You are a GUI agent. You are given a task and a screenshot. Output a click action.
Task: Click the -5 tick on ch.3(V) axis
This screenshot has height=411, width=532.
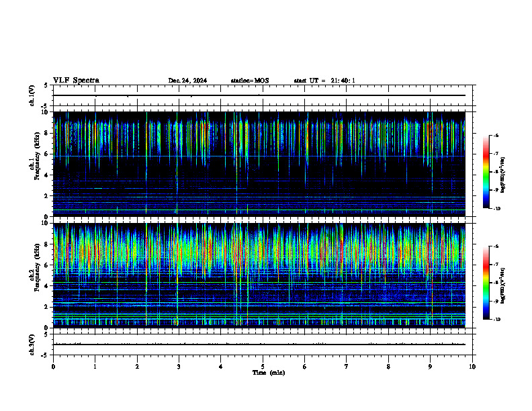[45, 355]
